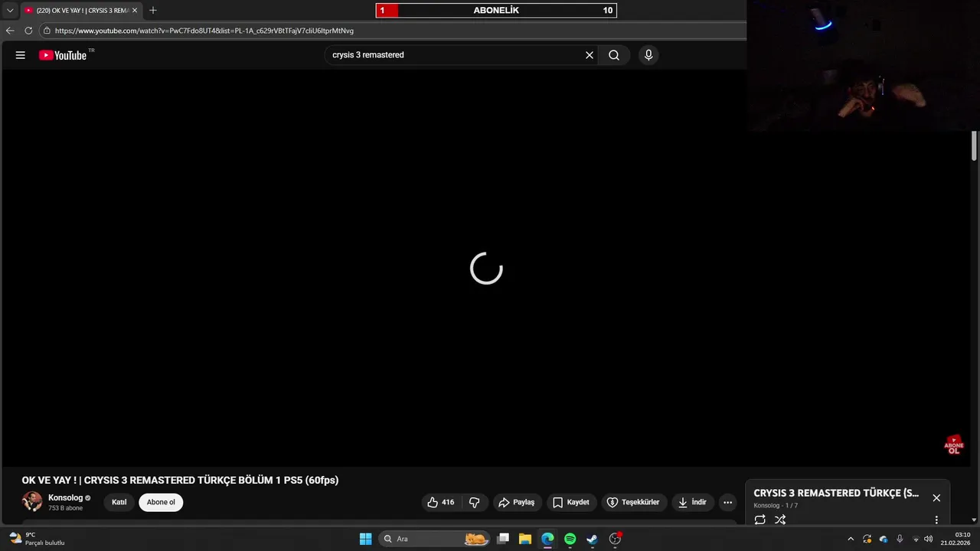980x551 pixels.
Task: Open the weather widget showing 9°C
Action: [x=37, y=539]
